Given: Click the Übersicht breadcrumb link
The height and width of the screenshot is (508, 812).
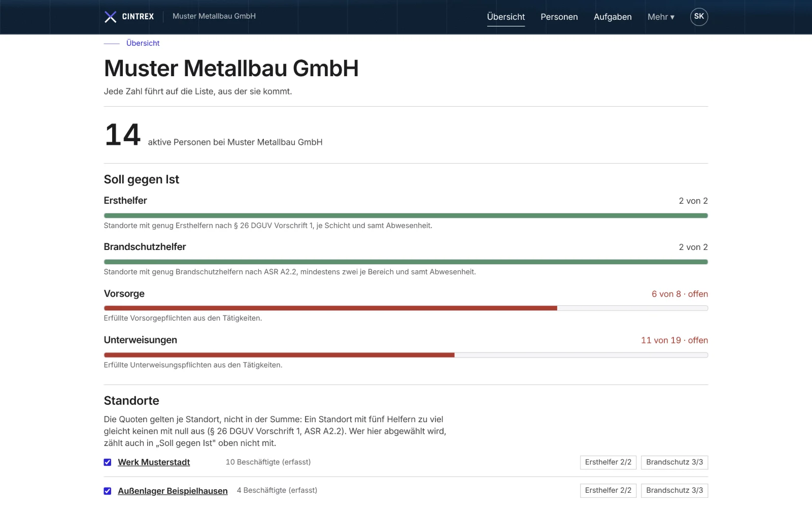Looking at the screenshot, I should point(143,43).
